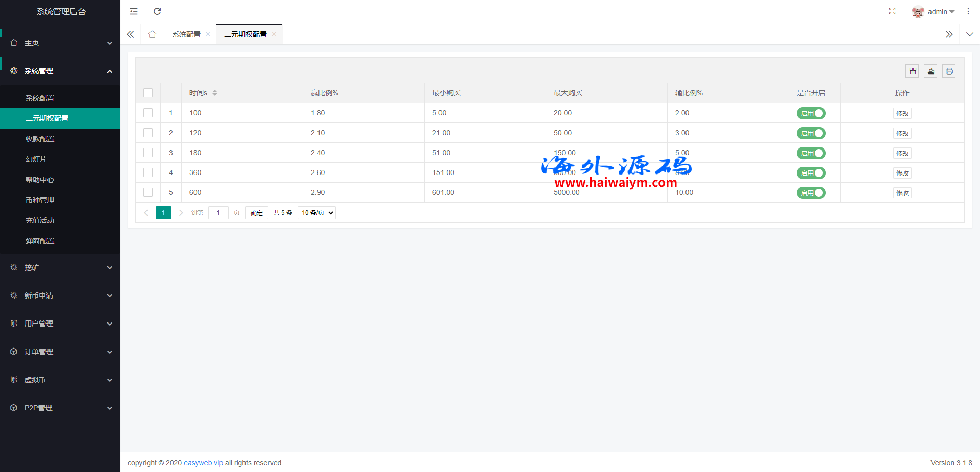Check the select-all checkbox in table header

tap(148, 93)
